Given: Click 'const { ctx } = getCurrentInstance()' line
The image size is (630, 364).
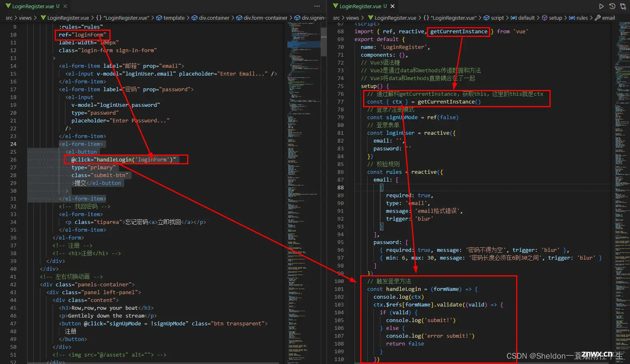Looking at the screenshot, I should 424,102.
